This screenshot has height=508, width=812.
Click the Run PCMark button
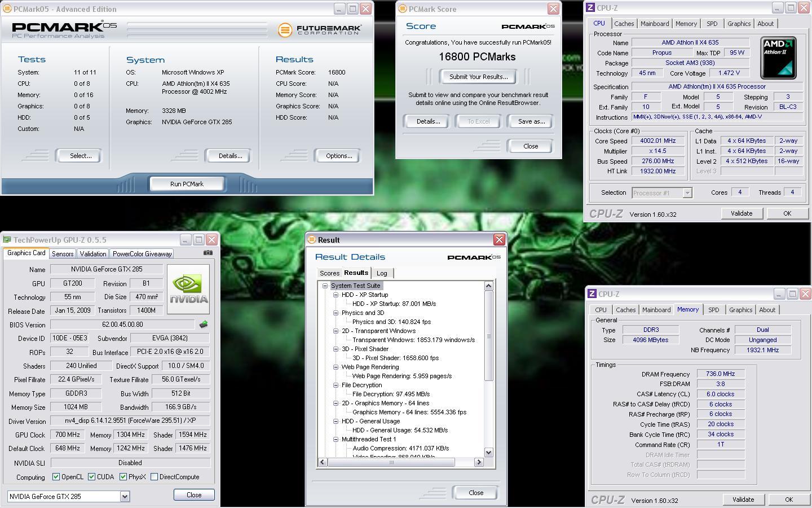[x=187, y=184]
